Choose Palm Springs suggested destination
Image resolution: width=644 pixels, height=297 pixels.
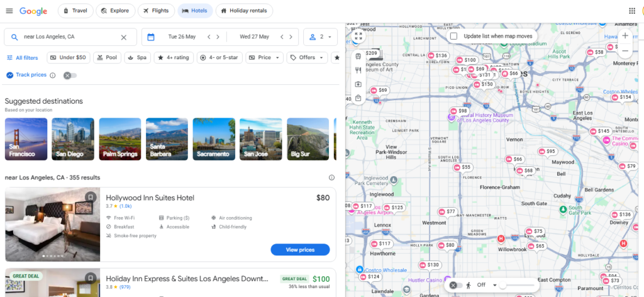[120, 139]
